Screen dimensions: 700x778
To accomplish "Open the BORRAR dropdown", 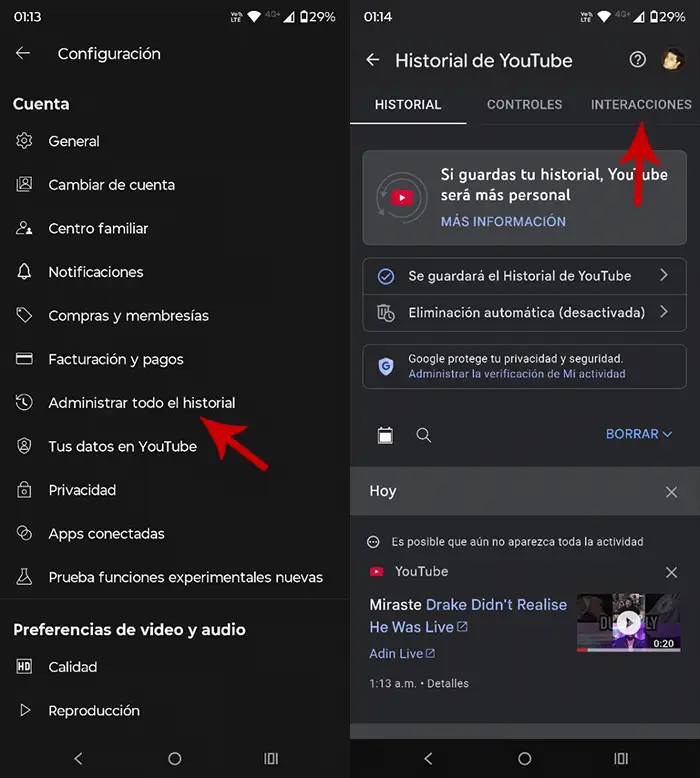I will coord(639,434).
